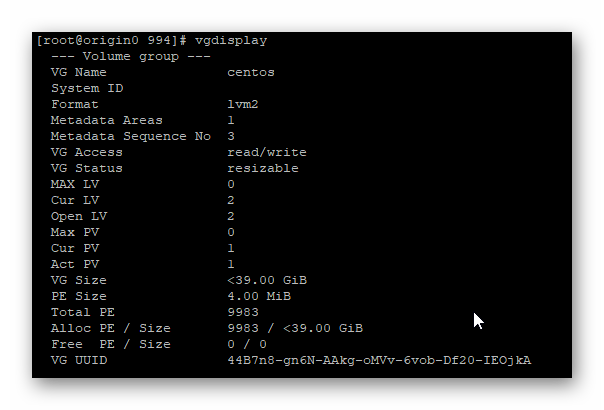Click the resizable status value
Image resolution: width=604 pixels, height=410 pixels.
[263, 168]
